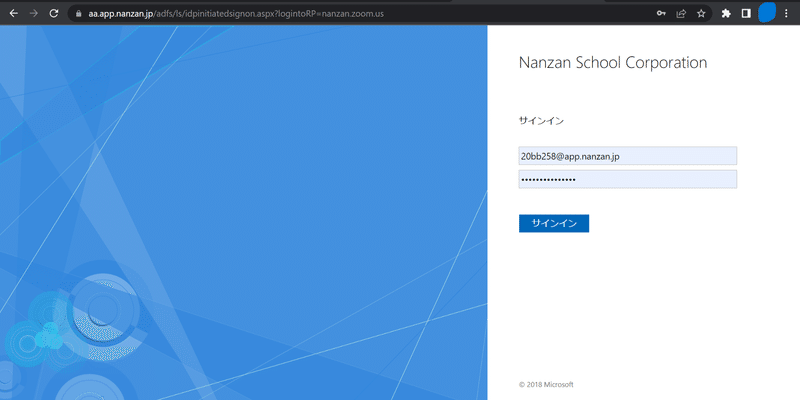Click the サインイン label above the fields
This screenshot has width=800, height=400.
point(541,121)
